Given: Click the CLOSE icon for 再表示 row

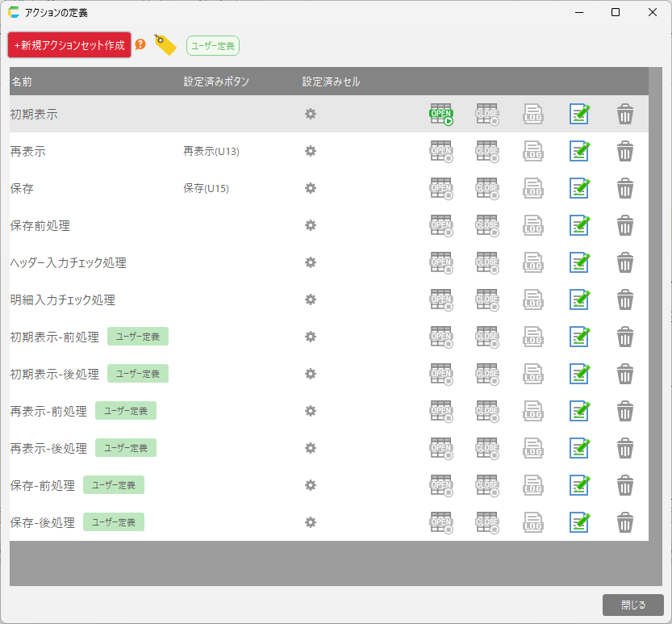Looking at the screenshot, I should point(487,151).
